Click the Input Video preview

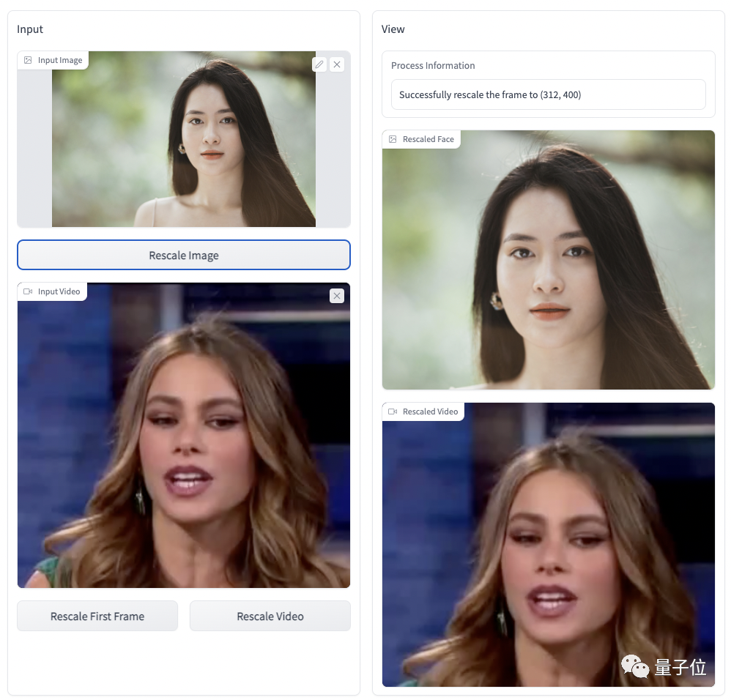point(184,435)
